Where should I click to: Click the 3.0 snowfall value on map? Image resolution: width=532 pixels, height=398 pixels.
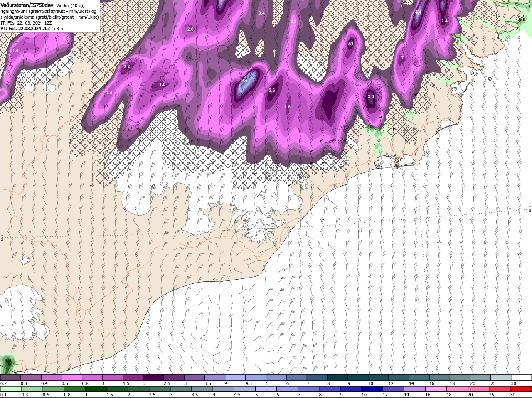point(371,96)
